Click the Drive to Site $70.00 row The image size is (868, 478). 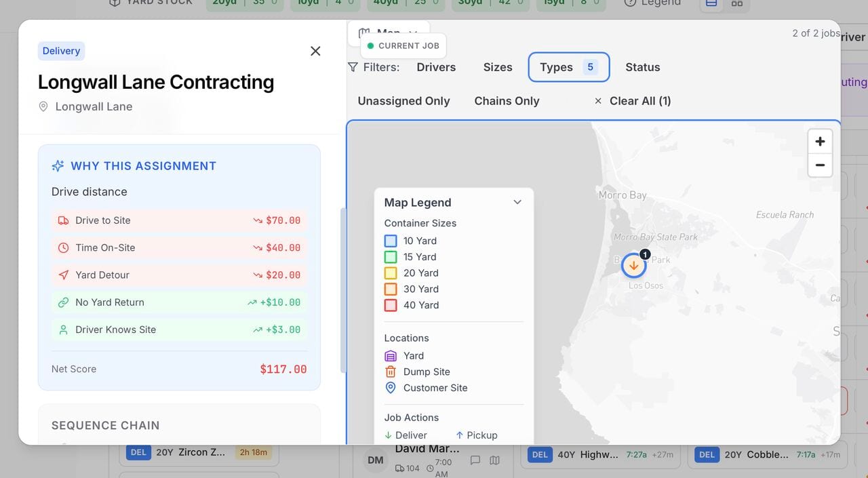pyautogui.click(x=179, y=220)
